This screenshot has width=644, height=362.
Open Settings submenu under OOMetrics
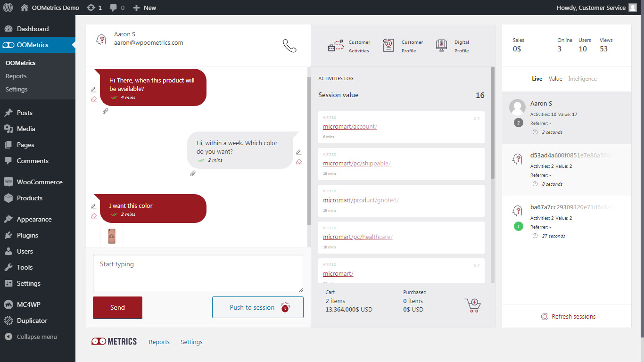pyautogui.click(x=17, y=89)
